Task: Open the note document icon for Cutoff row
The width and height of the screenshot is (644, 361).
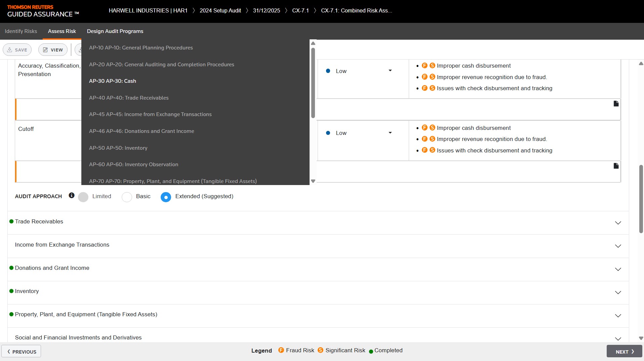Action: coord(616,166)
